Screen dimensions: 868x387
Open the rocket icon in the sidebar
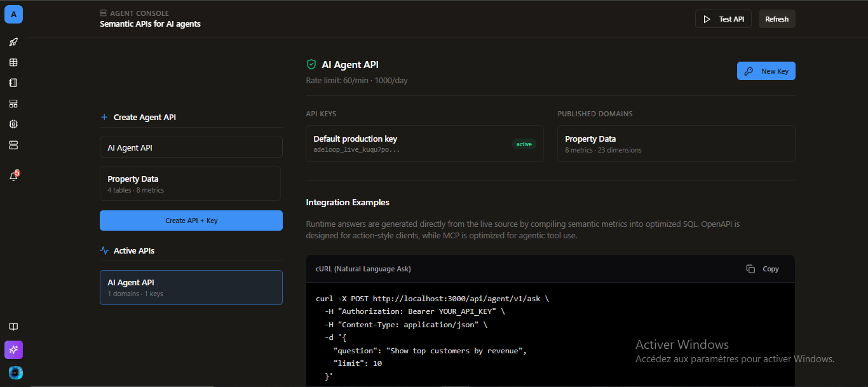tap(13, 42)
